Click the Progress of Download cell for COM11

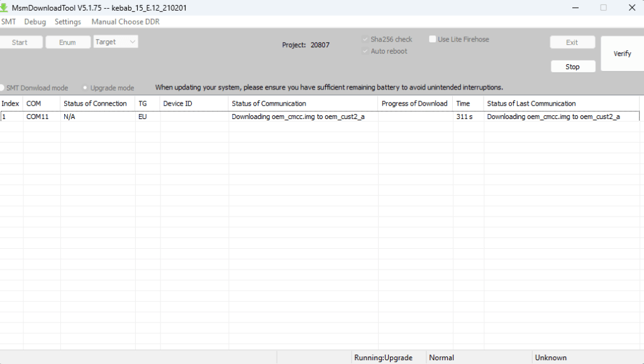pyautogui.click(x=415, y=117)
